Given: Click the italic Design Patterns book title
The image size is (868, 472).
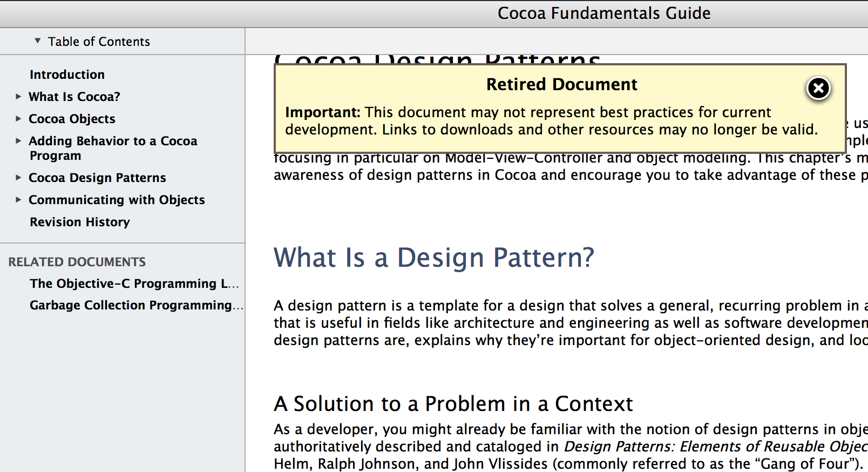Looking at the screenshot, I should 716,447.
